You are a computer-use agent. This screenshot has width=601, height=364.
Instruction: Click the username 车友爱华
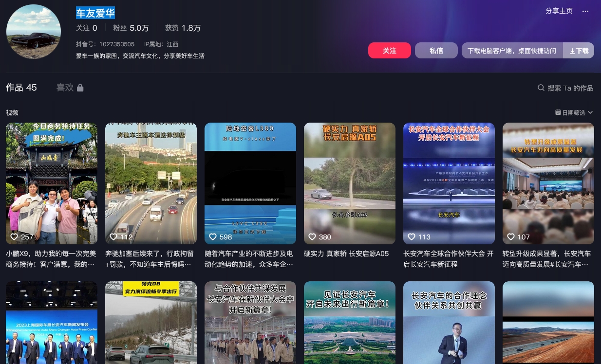click(95, 13)
